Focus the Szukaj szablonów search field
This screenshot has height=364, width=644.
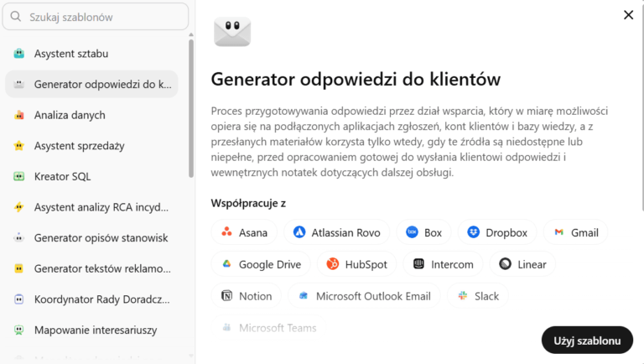point(96,17)
